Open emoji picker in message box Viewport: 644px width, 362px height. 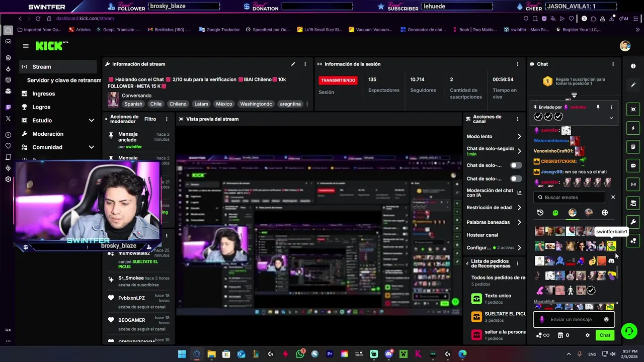[606, 319]
